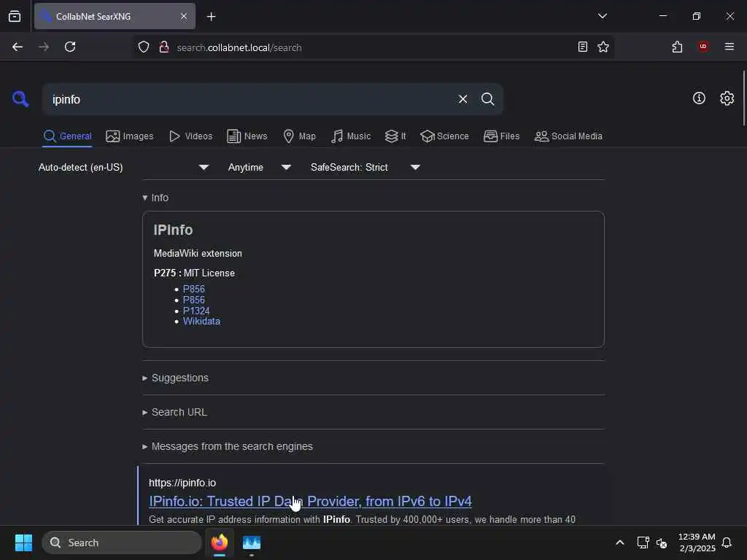
Task: Open the Wikidata link
Action: coord(201,322)
